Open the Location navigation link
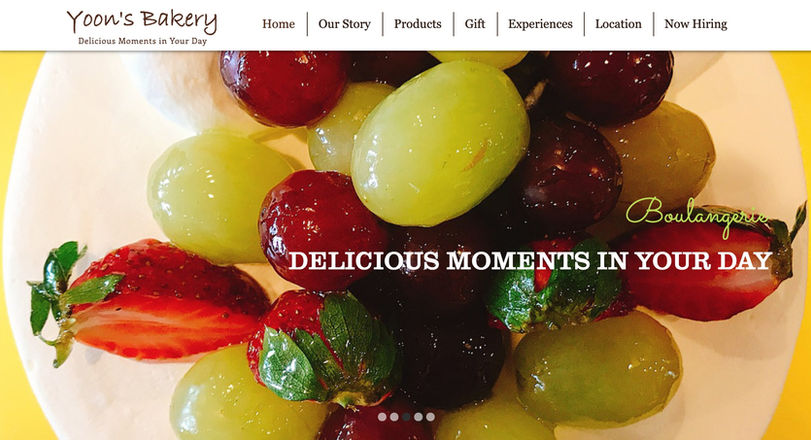This screenshot has height=440, width=811. click(x=618, y=24)
